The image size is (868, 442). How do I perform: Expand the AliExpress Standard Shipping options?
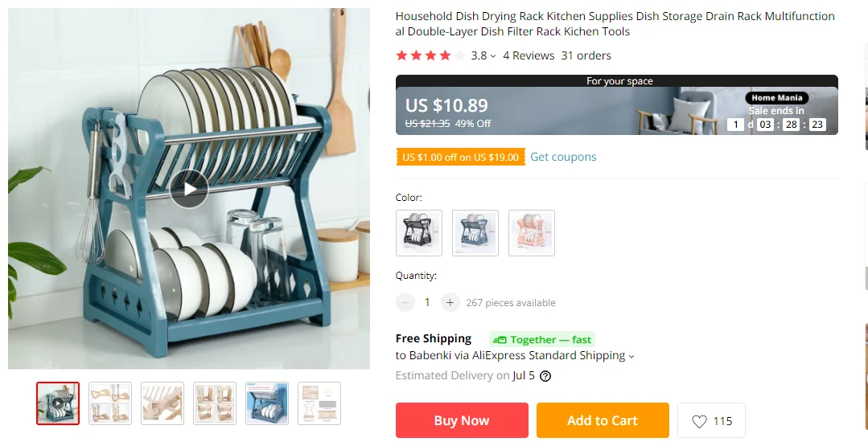click(x=631, y=356)
